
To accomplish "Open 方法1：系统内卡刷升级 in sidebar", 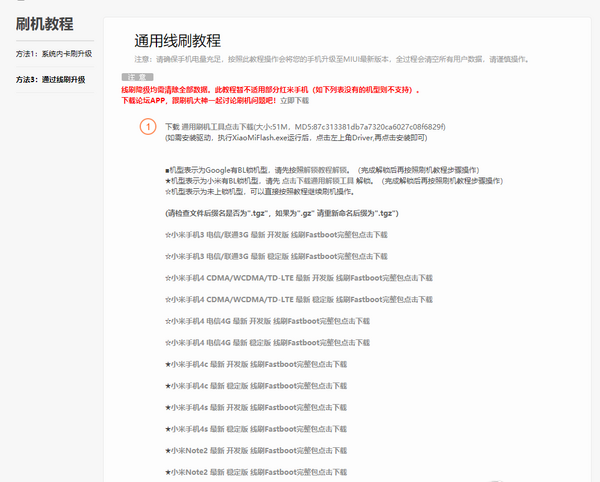I will click(x=54, y=54).
